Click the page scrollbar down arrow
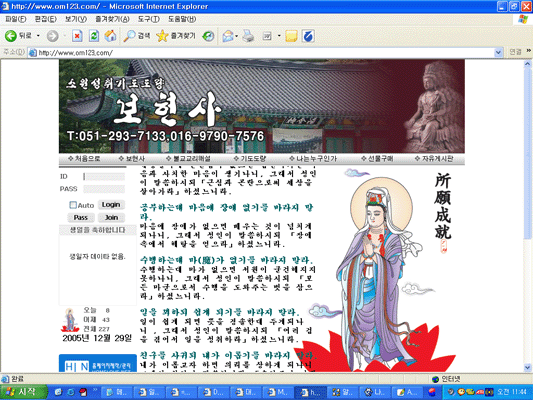The image size is (533, 400). click(528, 367)
